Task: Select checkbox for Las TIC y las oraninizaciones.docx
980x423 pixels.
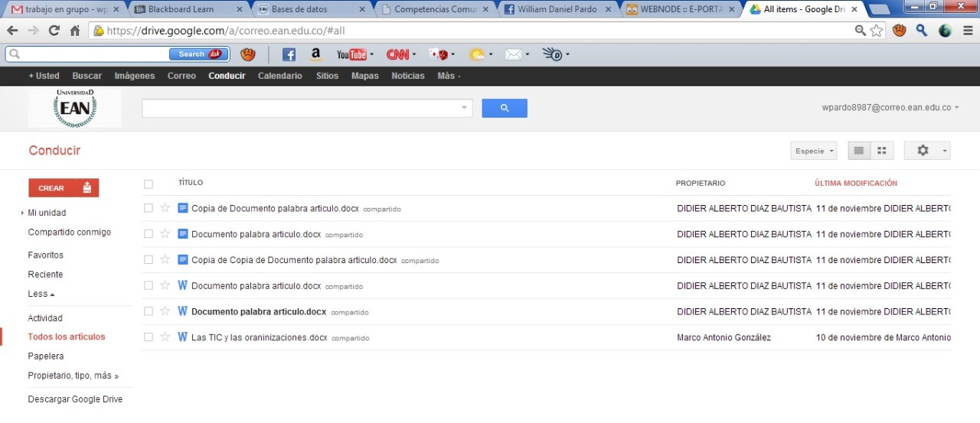Action: point(149,337)
